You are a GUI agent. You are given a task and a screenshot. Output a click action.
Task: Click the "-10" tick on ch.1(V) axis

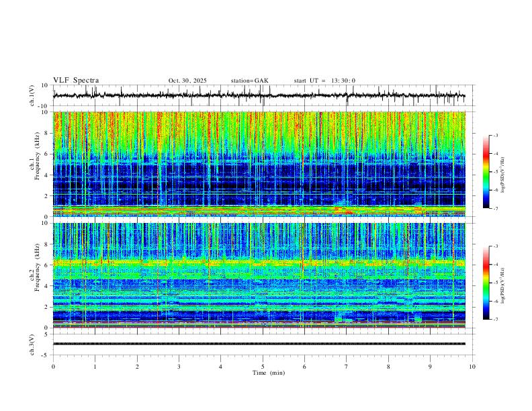tap(44, 106)
